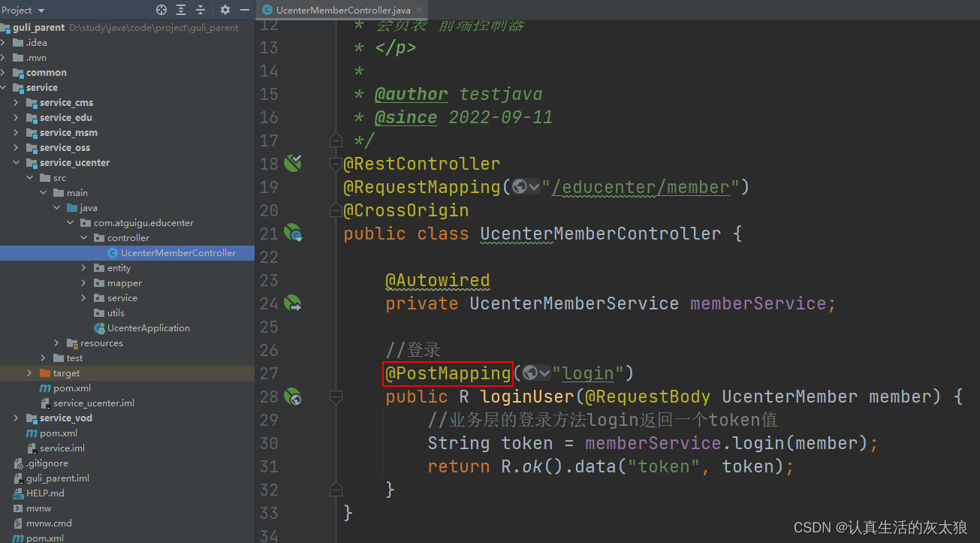Expand the service_vod module arrow
Image resolution: width=980 pixels, height=543 pixels.
(x=17, y=418)
